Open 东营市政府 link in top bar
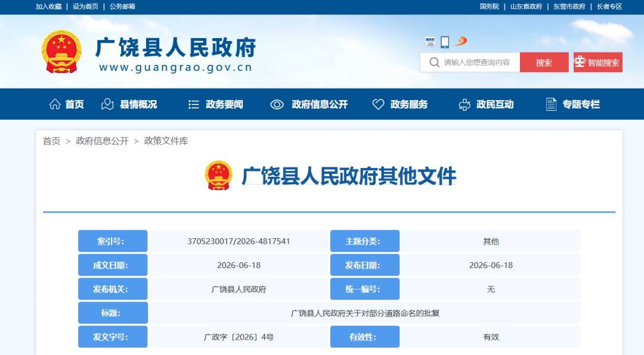Image resolution: width=644 pixels, height=355 pixels. point(569,7)
